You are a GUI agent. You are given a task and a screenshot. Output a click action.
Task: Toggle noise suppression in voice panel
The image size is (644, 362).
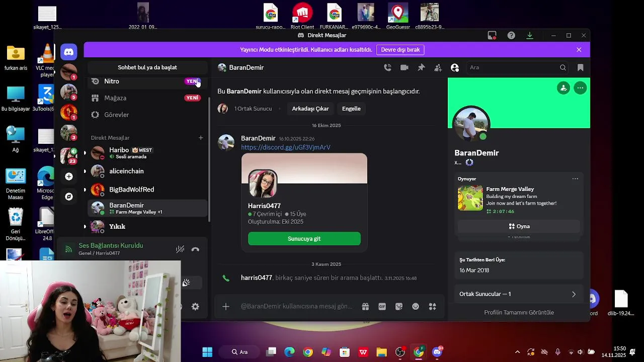coord(180,249)
